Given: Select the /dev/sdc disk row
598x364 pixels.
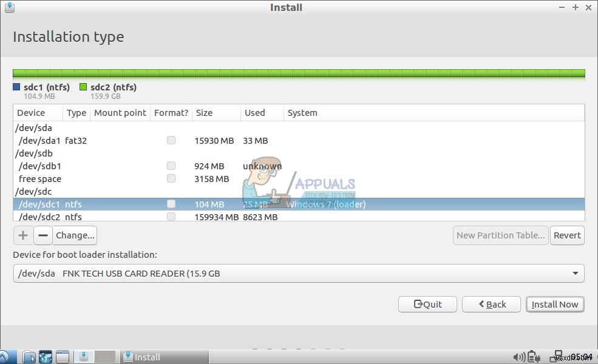Looking at the screenshot, I should point(299,191).
